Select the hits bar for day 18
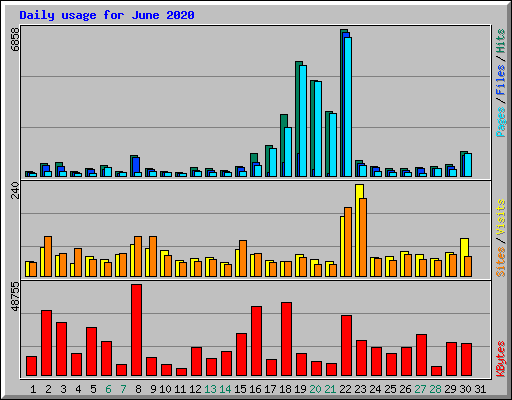Viewport: 512px width, 400px height. (x=282, y=146)
